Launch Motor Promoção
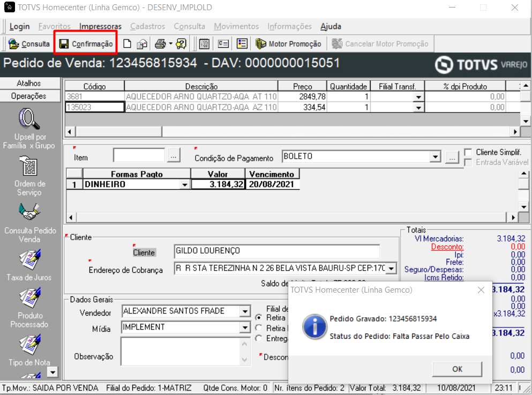The width and height of the screenshot is (532, 395). pos(288,44)
